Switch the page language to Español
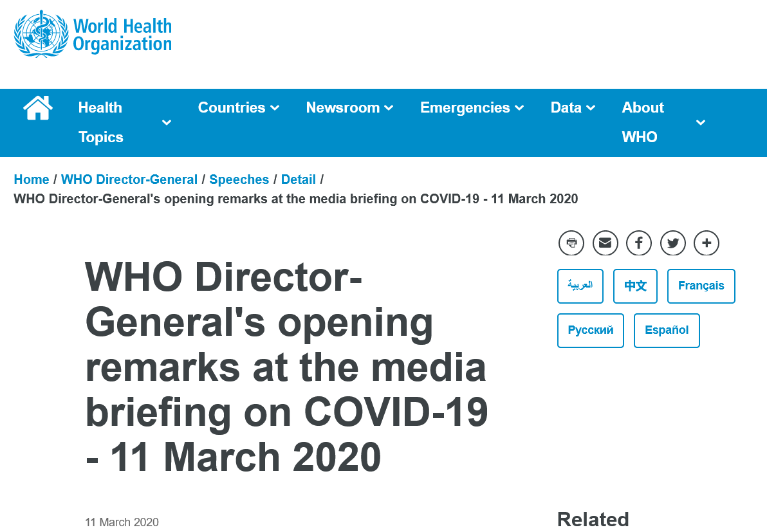This screenshot has width=767, height=532. point(667,330)
